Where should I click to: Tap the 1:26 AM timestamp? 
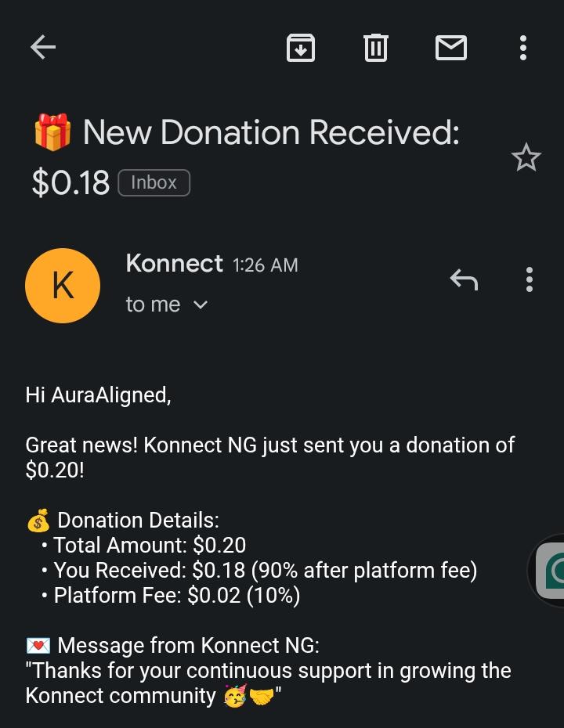pyautogui.click(x=266, y=265)
